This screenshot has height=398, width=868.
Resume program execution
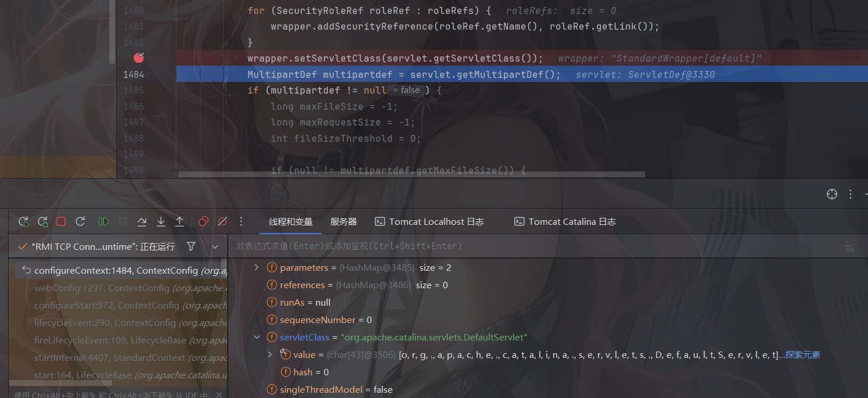coord(104,221)
